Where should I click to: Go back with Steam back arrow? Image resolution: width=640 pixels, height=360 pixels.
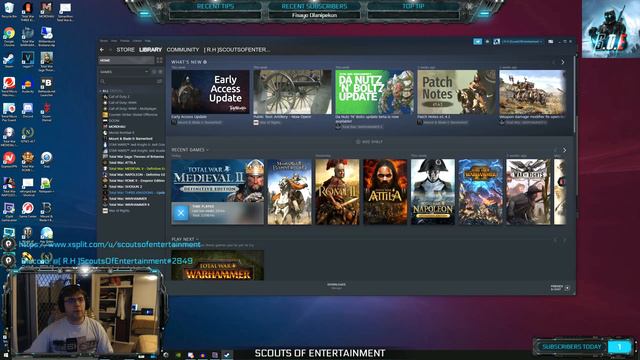[102, 50]
